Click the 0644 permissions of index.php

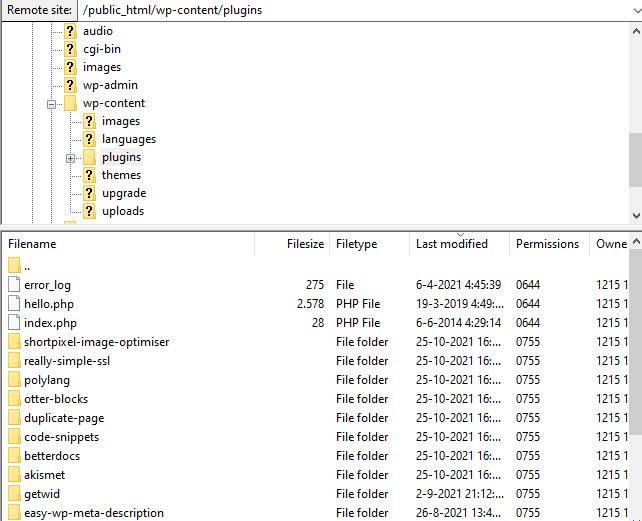tap(527, 323)
